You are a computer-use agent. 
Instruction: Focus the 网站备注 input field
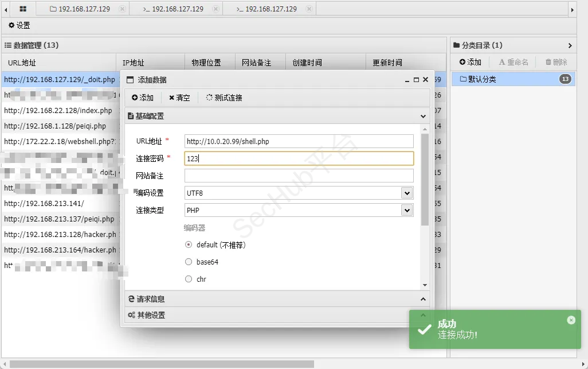[x=299, y=176]
